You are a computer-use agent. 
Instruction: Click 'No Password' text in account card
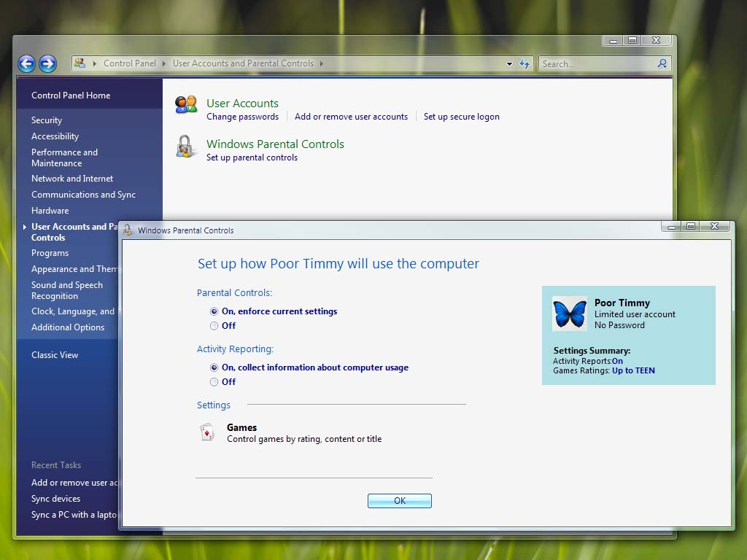(x=619, y=325)
